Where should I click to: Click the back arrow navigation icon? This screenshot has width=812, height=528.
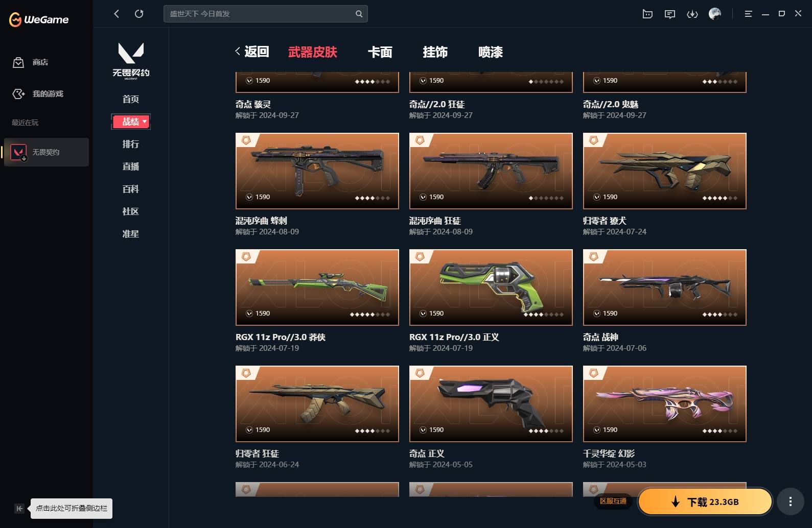coord(117,14)
